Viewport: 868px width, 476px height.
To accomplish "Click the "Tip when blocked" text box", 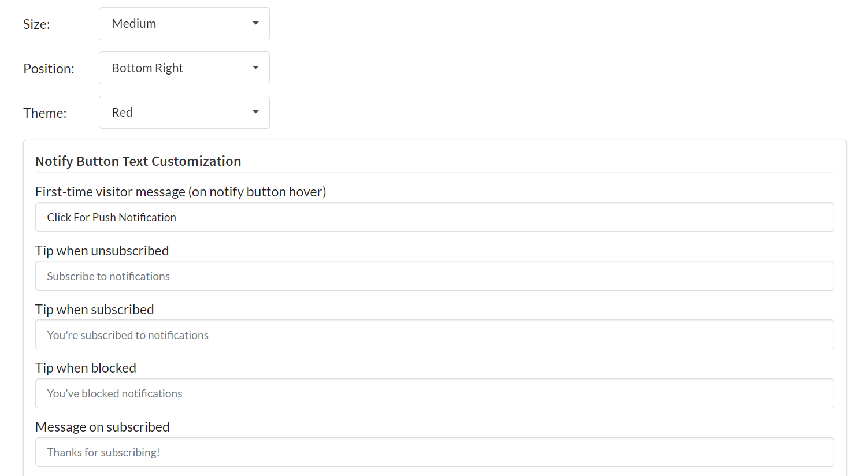I will coord(434,393).
